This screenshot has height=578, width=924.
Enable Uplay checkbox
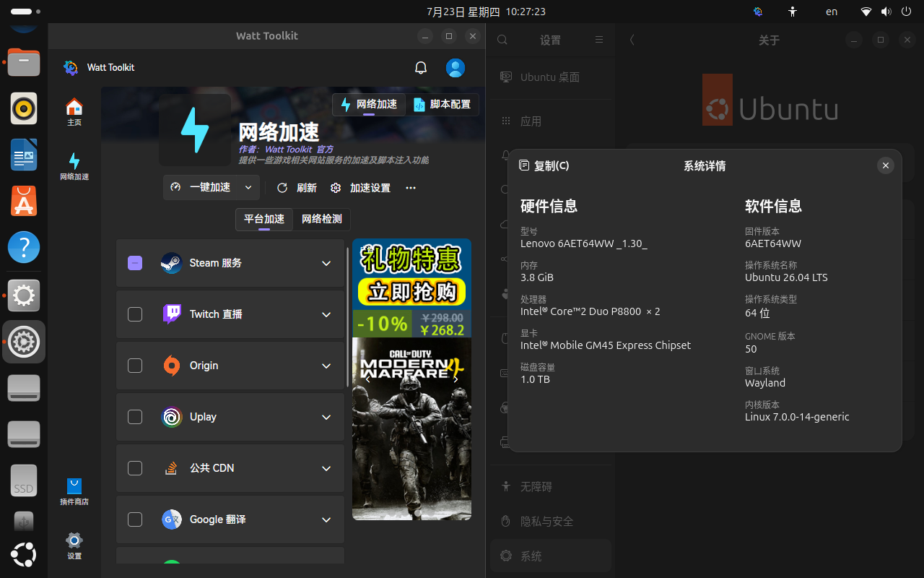(x=135, y=417)
